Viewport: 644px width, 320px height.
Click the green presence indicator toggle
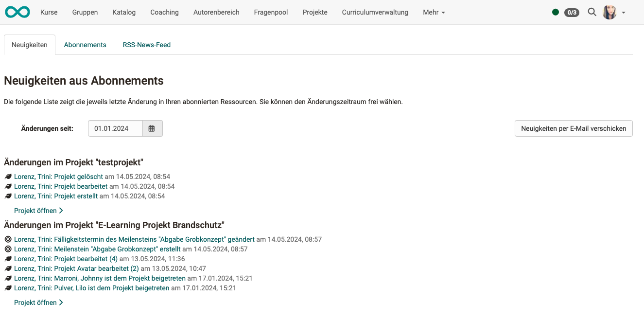(x=555, y=12)
